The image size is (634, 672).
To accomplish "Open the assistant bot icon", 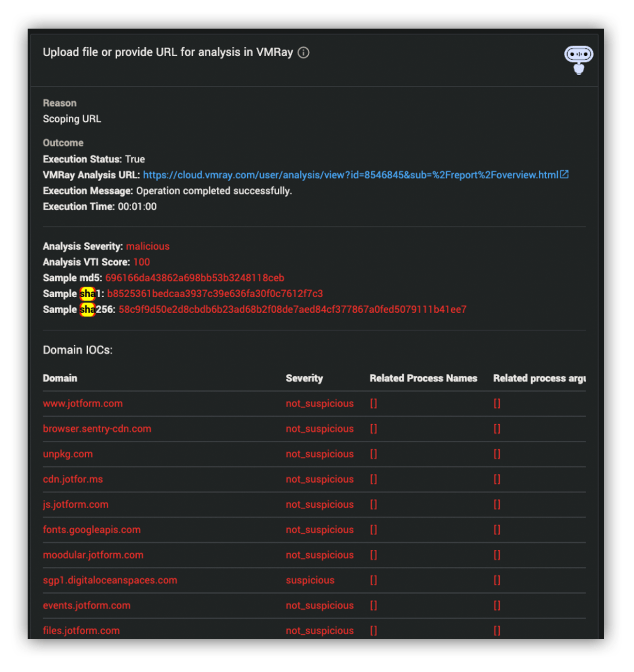I will 578,60.
